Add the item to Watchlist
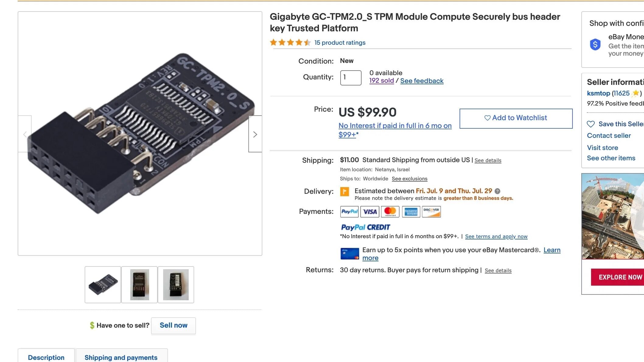This screenshot has width=644, height=362. 516,118
